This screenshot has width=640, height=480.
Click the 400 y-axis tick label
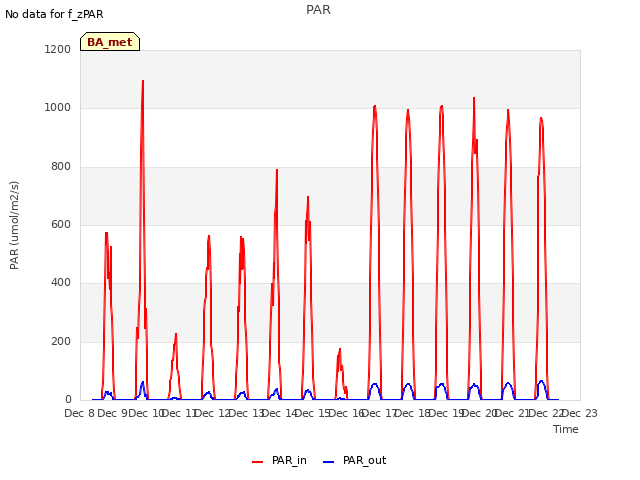coord(61,282)
